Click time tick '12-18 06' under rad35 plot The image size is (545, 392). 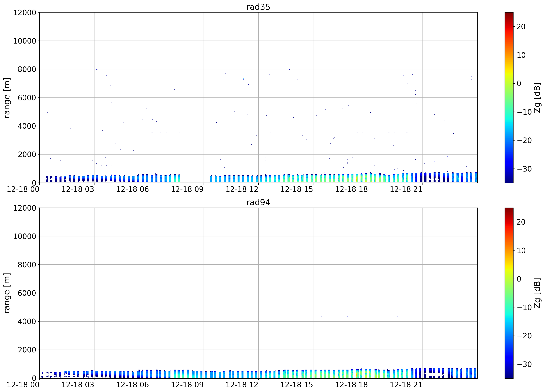(x=133, y=189)
